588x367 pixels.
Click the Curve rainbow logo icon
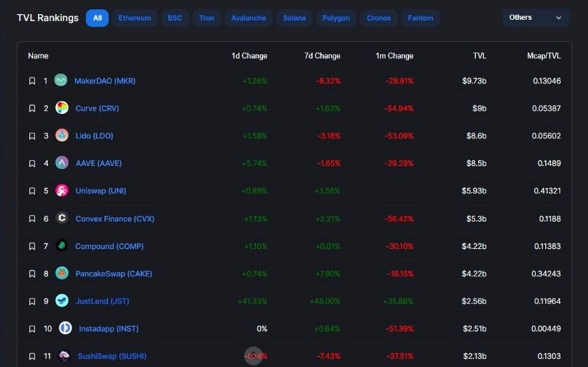coord(62,108)
